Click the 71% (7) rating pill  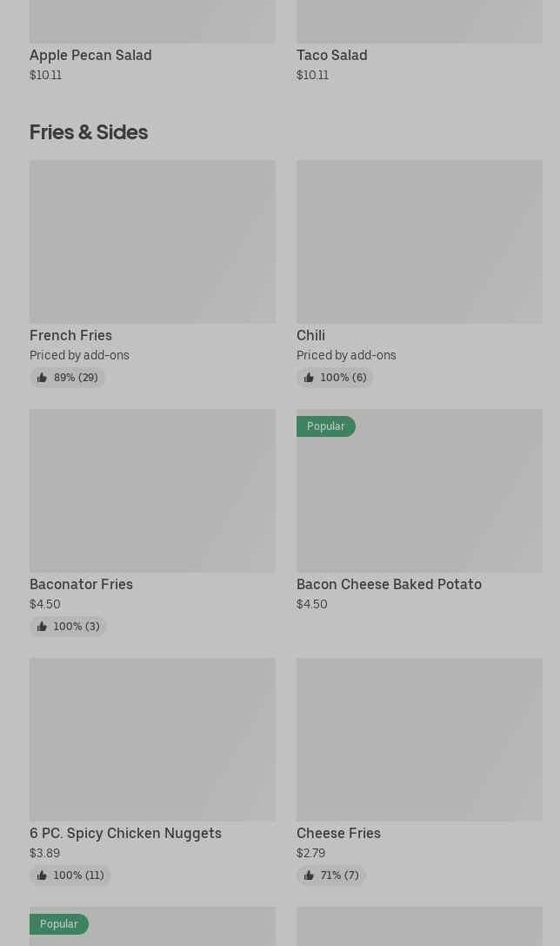click(331, 876)
